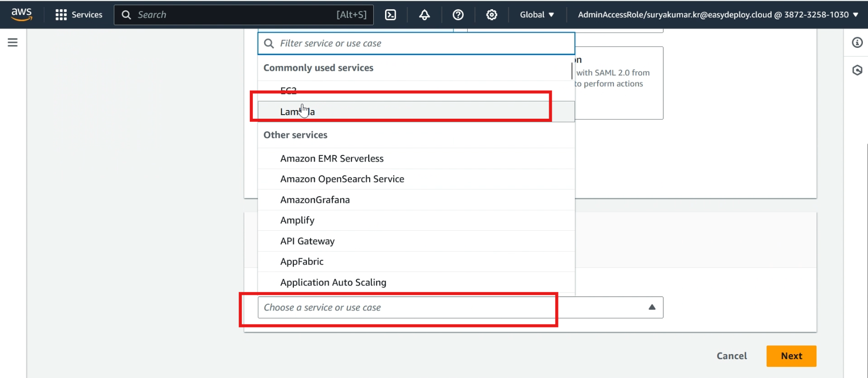Viewport: 868px width, 378px height.
Task: Click the service list scrollbar
Action: click(x=572, y=70)
